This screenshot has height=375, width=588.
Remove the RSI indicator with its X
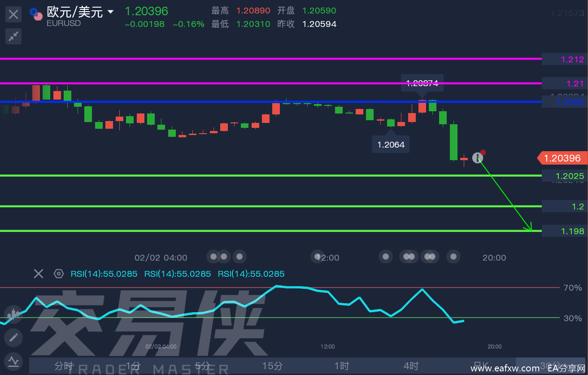click(39, 274)
